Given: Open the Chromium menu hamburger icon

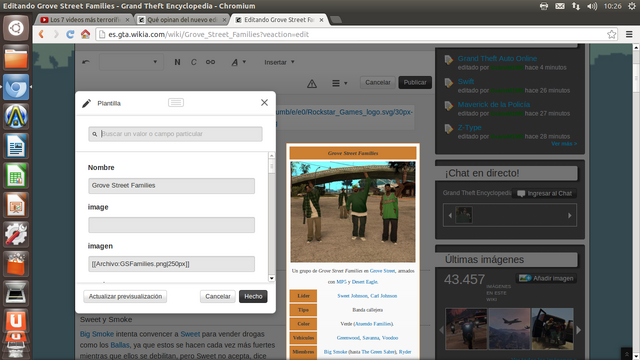Looking at the screenshot, I should point(629,34).
